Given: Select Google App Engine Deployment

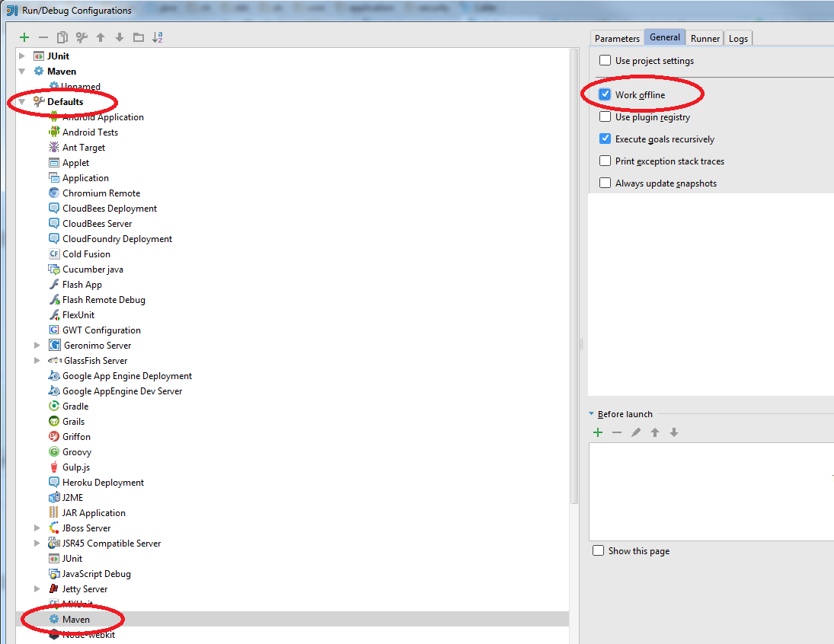Looking at the screenshot, I should (126, 375).
